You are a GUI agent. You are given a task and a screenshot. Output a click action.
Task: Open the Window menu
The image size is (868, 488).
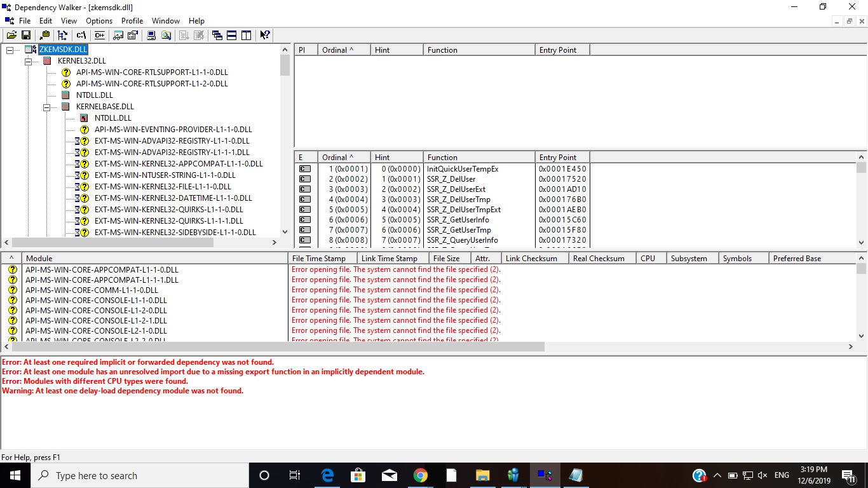pos(166,21)
